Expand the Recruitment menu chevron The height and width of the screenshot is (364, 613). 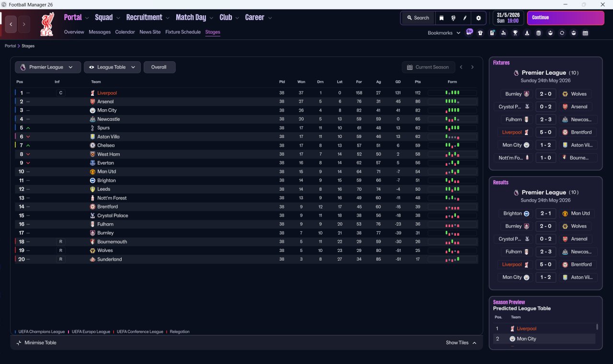point(168,18)
